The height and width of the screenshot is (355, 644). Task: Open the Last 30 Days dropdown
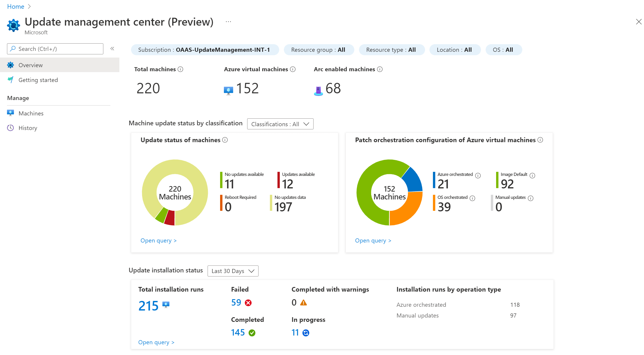pyautogui.click(x=233, y=271)
